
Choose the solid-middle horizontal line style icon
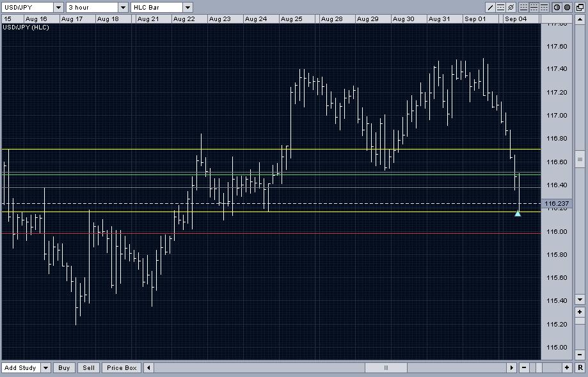534,7
